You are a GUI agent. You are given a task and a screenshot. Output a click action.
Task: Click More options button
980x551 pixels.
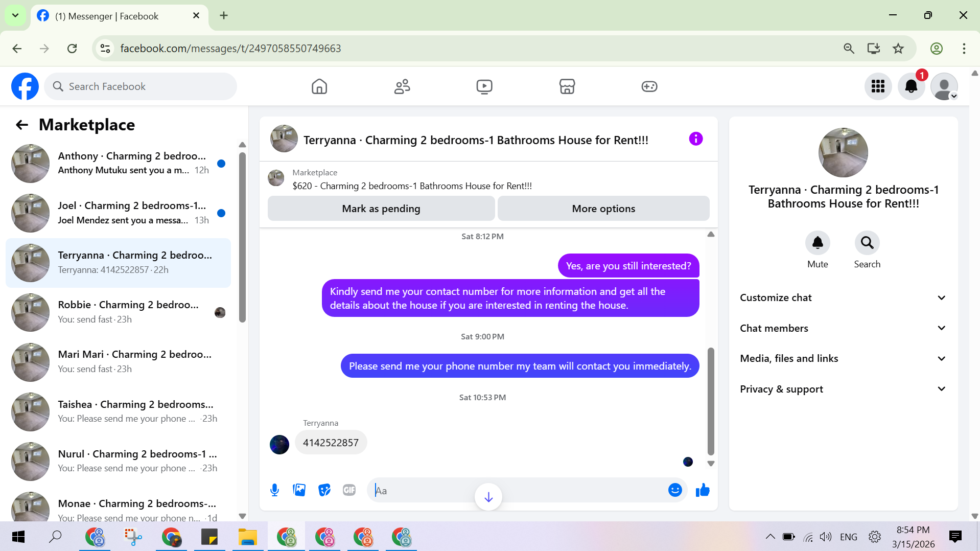[603, 209]
